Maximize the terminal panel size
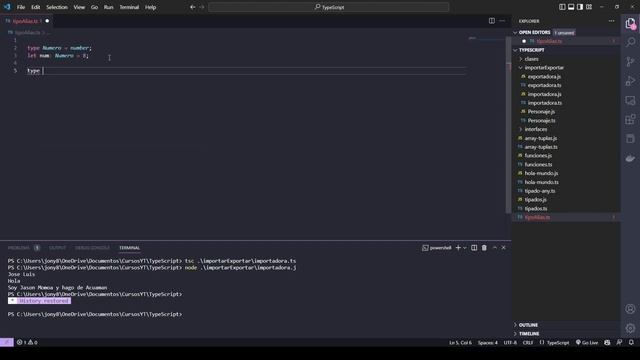 [495, 248]
